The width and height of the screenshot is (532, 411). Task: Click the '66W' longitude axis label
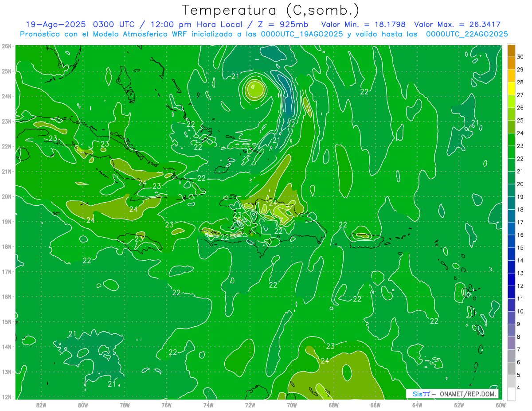click(x=375, y=405)
